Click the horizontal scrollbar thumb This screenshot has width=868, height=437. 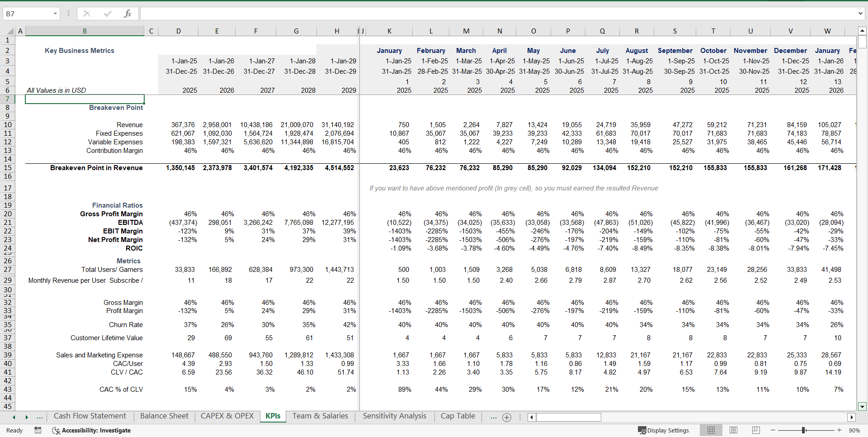(x=568, y=417)
